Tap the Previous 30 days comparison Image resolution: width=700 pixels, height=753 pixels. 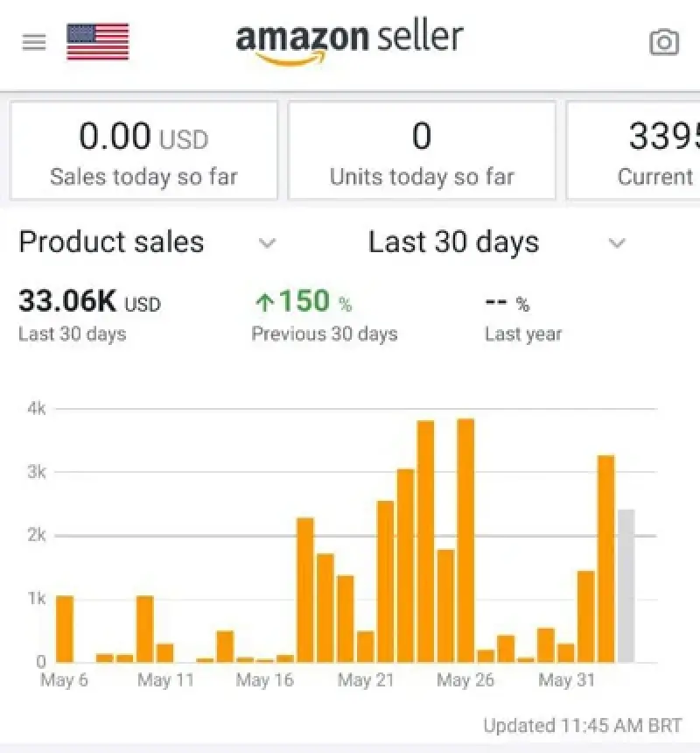(x=324, y=334)
